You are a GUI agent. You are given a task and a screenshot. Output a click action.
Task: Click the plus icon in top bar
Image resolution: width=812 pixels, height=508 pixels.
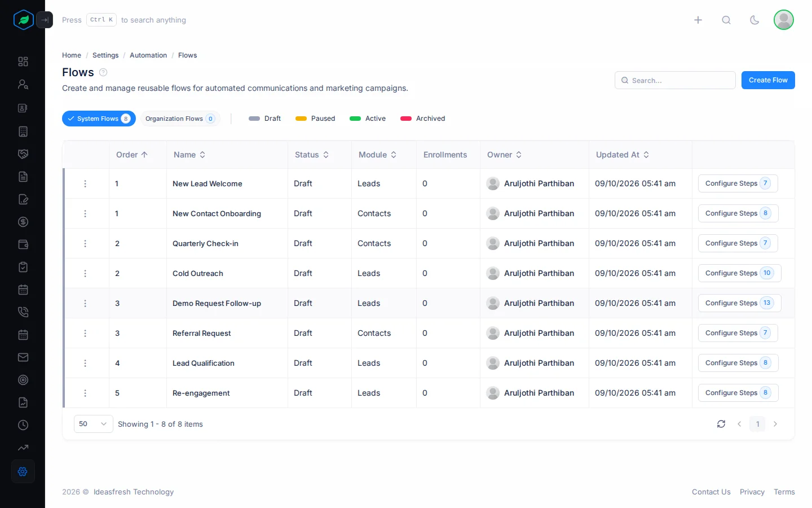click(698, 20)
